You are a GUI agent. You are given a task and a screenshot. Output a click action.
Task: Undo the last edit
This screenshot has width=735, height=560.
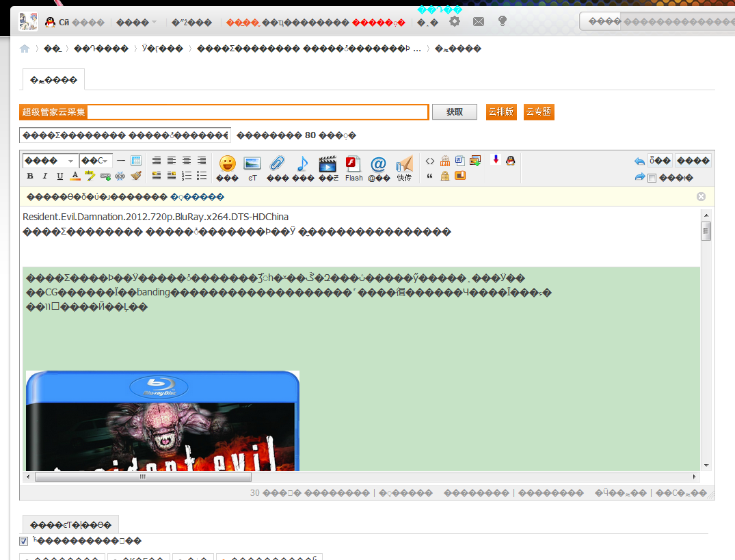click(639, 161)
